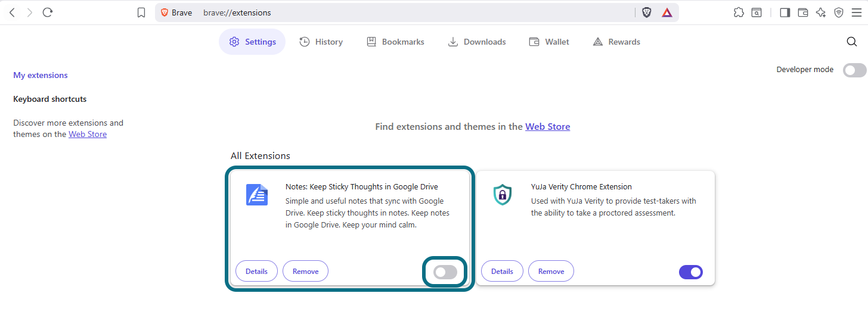Open the Bookmarks tab
This screenshot has width=868, height=318.
395,42
